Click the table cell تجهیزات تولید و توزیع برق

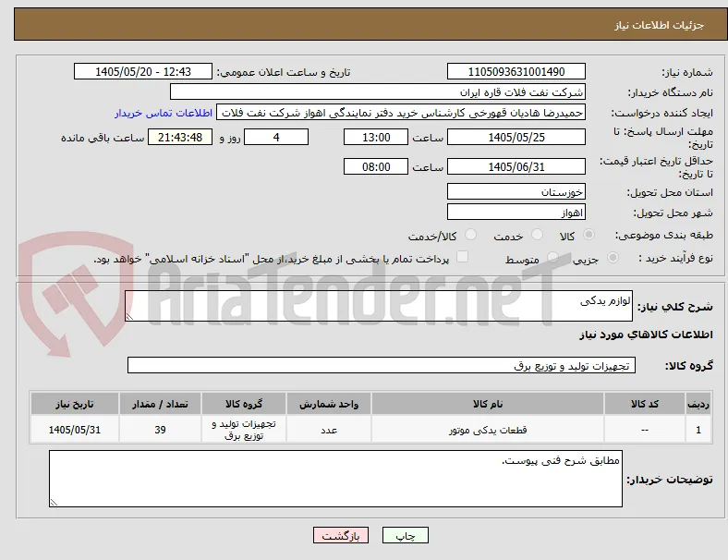coord(244,430)
